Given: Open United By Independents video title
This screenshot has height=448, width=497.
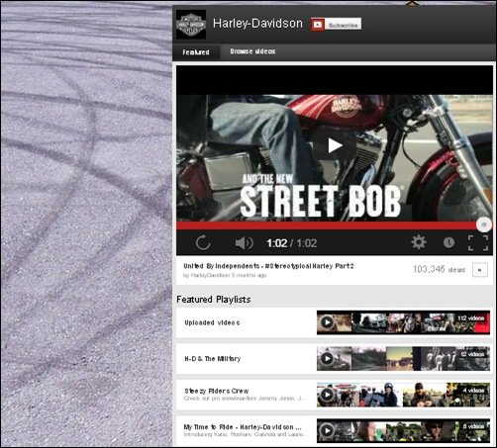Looking at the screenshot, I should coord(268,266).
